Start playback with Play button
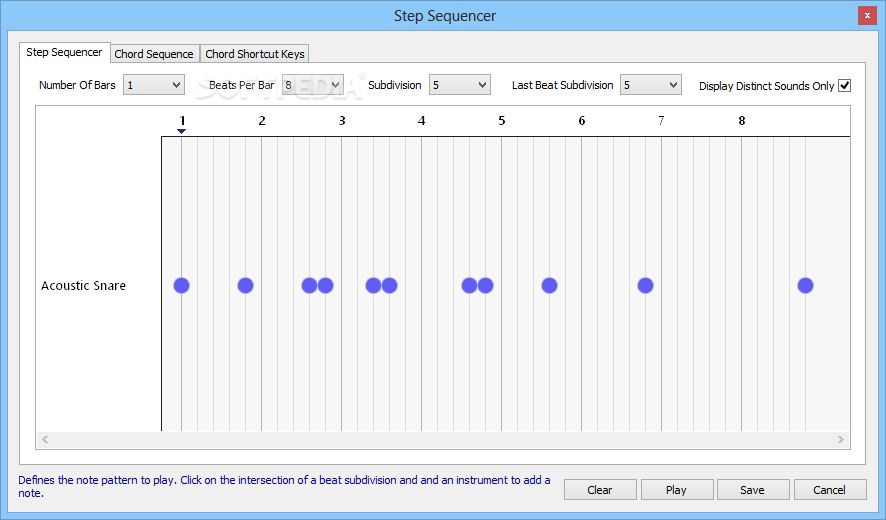This screenshot has width=886, height=520. pos(676,489)
